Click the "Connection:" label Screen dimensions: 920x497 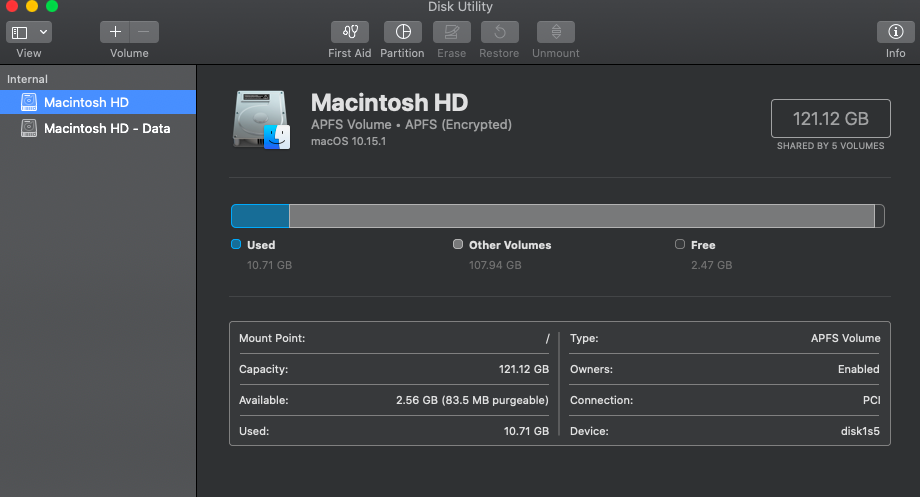tap(601, 400)
